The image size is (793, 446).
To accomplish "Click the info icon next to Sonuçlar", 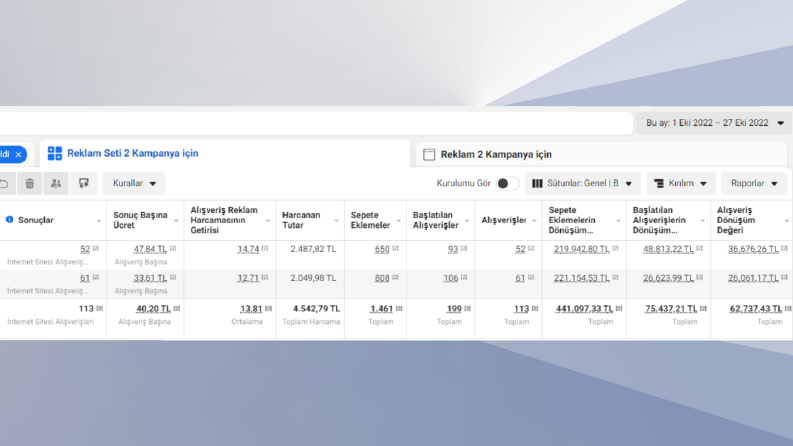I will click(9, 219).
